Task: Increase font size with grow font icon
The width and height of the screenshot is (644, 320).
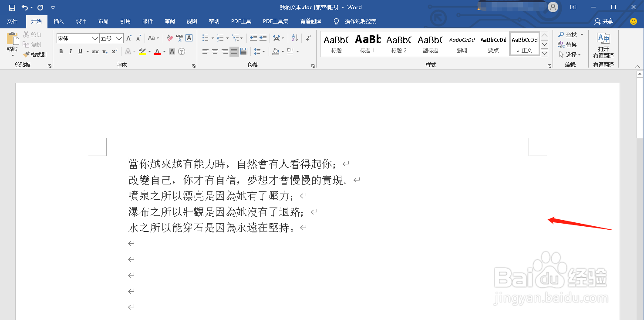Action: (x=129, y=38)
